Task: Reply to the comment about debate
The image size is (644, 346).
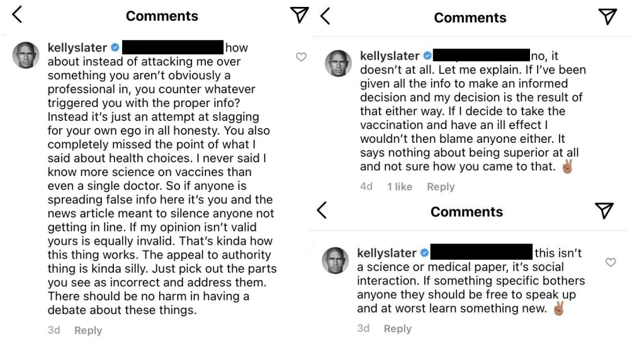Action: [88, 330]
